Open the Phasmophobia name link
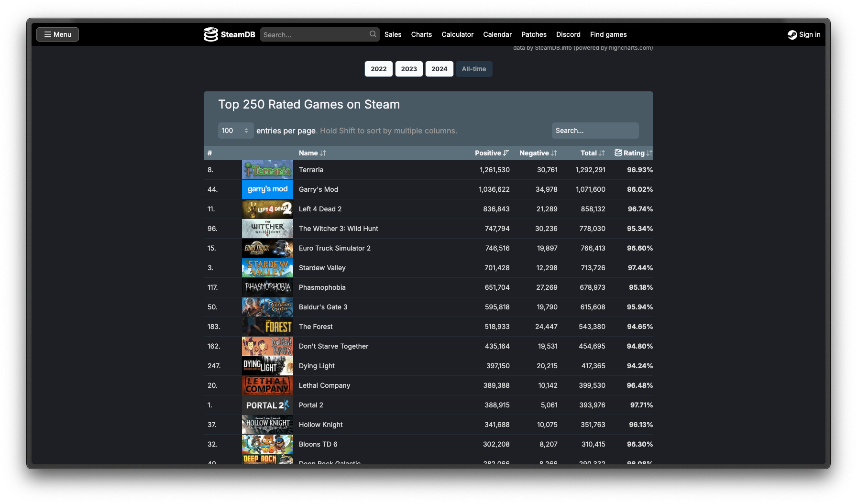 click(322, 287)
